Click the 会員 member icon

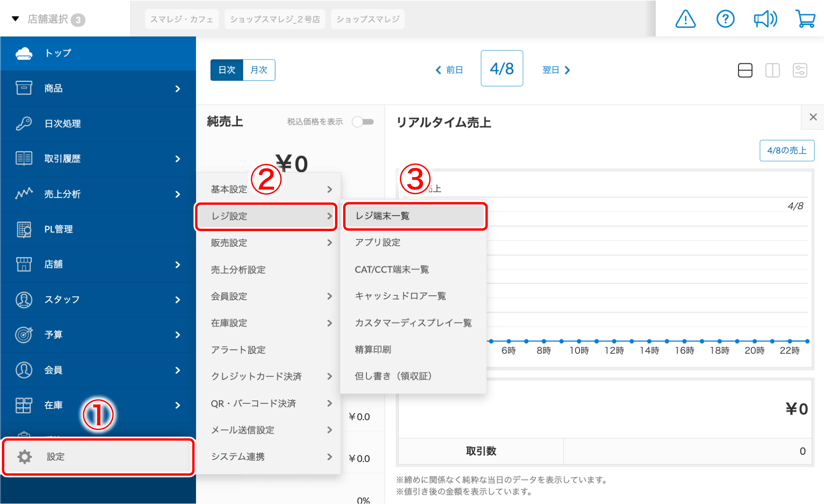coord(24,370)
